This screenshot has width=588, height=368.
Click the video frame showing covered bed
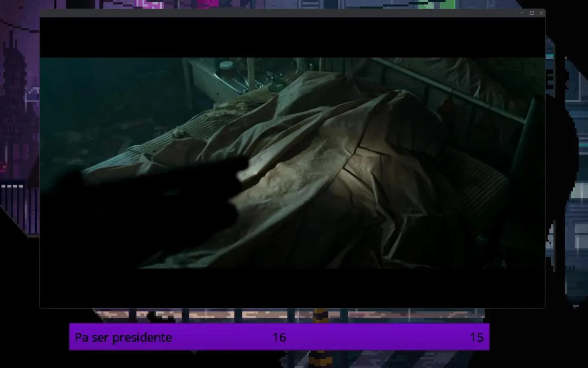pyautogui.click(x=292, y=163)
